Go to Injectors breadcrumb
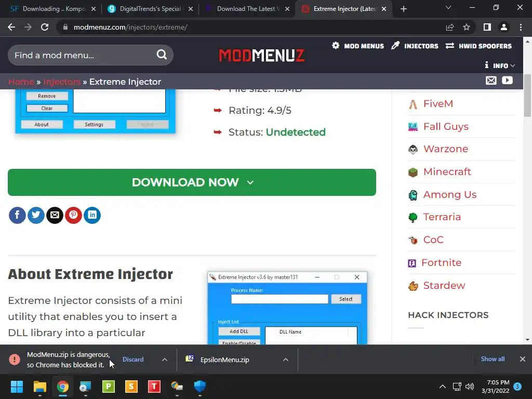532x399 pixels. [x=62, y=82]
